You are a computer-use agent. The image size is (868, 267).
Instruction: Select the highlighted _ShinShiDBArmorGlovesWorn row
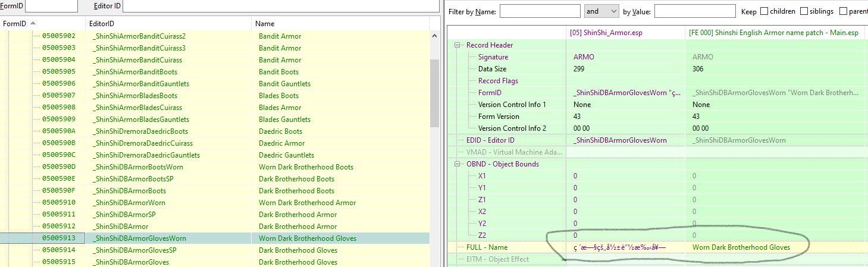click(x=214, y=238)
